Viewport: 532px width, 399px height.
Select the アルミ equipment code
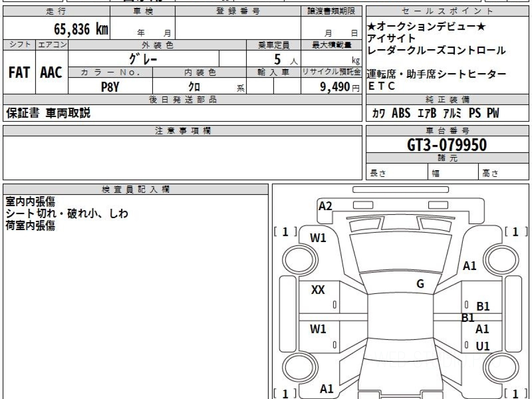point(453,113)
